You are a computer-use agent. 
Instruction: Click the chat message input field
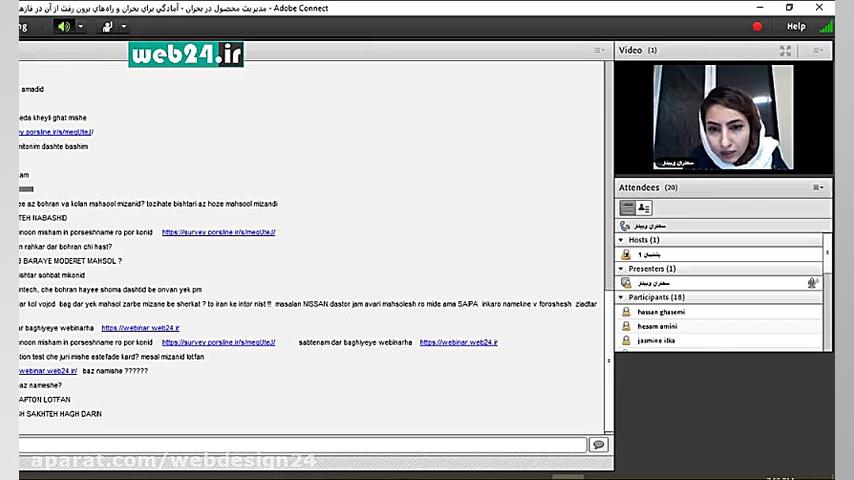302,445
